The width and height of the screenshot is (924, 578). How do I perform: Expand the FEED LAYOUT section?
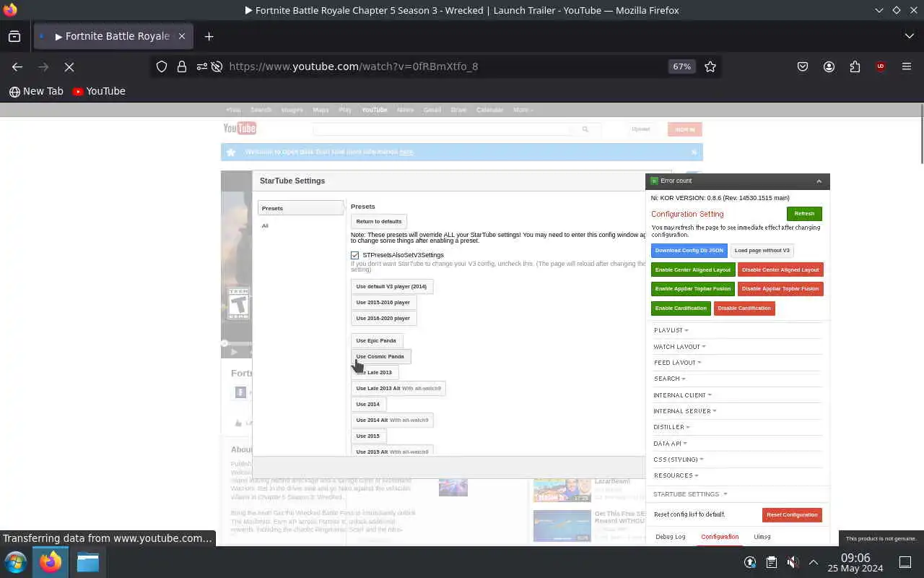677,363
